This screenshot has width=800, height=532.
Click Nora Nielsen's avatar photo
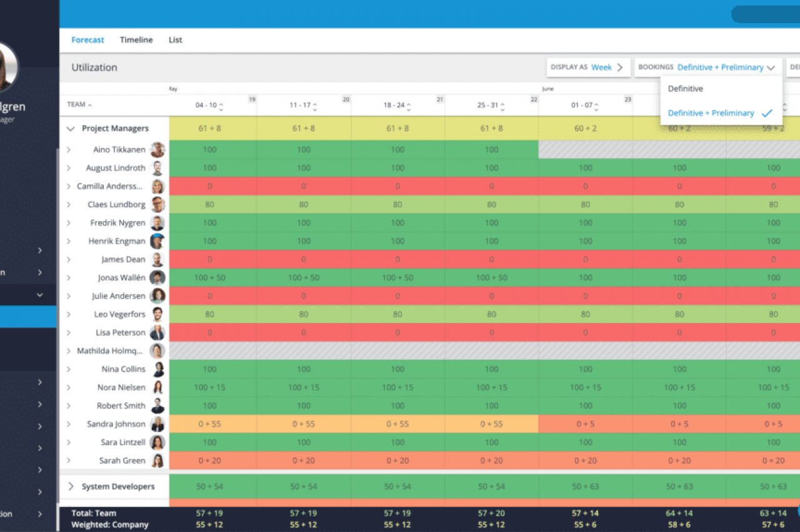pos(157,388)
